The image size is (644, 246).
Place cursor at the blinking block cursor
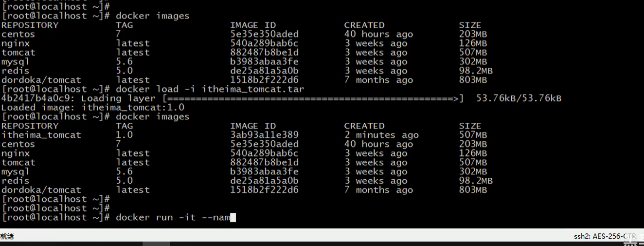(233, 217)
